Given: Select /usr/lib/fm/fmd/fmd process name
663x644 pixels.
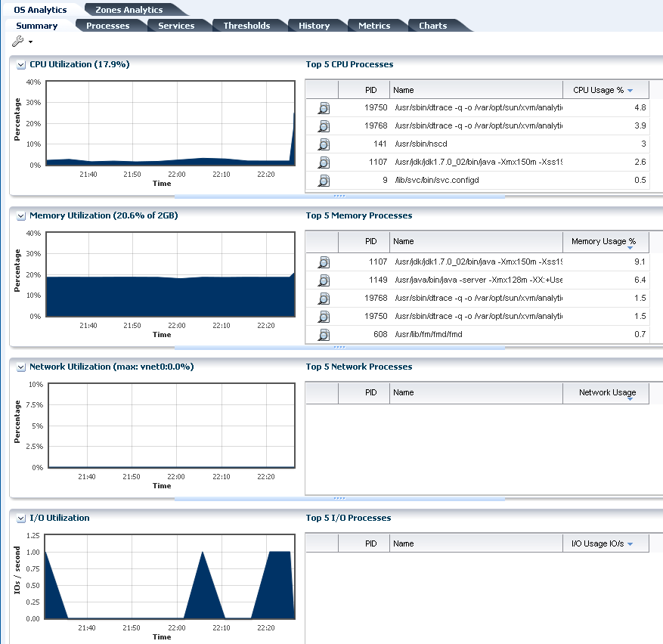Looking at the screenshot, I should pos(429,335).
